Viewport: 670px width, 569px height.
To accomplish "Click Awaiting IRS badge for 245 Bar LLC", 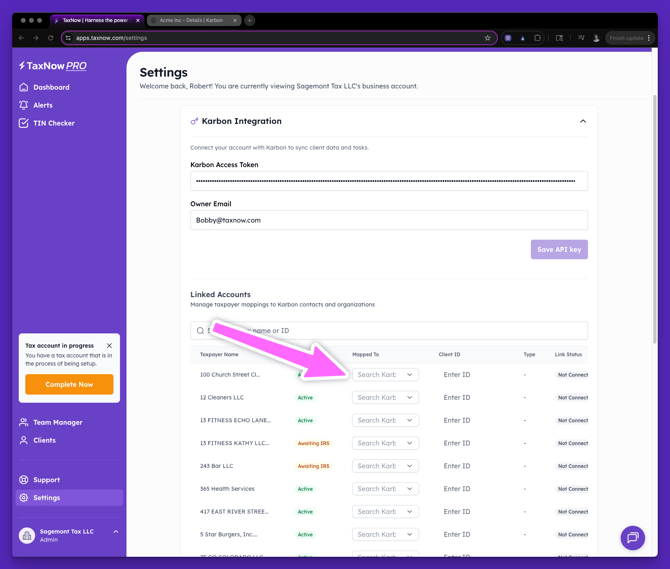I will 314,466.
